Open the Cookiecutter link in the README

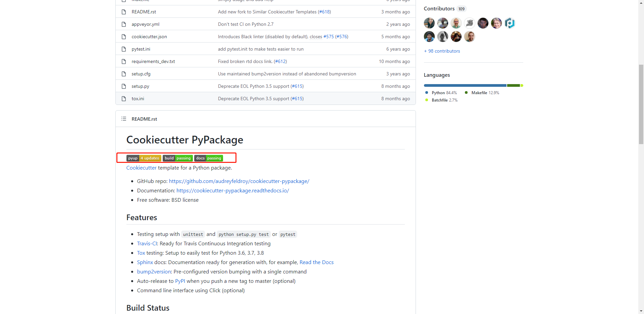coord(141,168)
